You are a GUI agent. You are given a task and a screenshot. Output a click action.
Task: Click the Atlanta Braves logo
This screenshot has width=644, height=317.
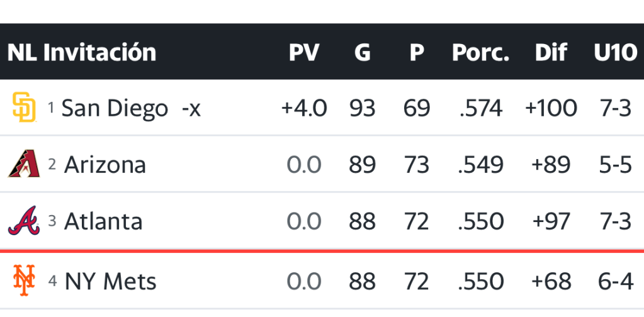tap(23, 221)
